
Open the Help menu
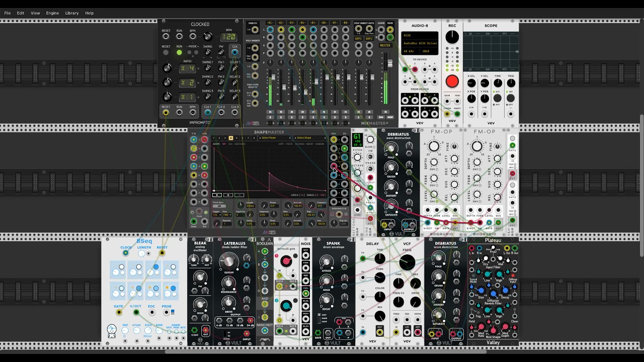[x=90, y=13]
